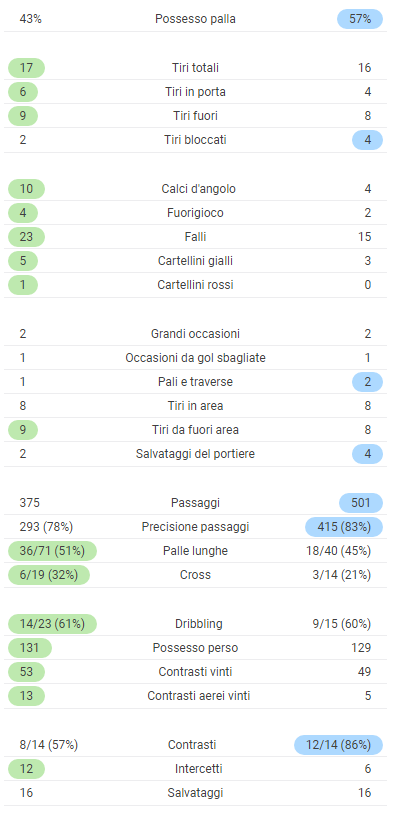Select the Tiri in porta row label
Screen dimensions: 395x823
195,92
